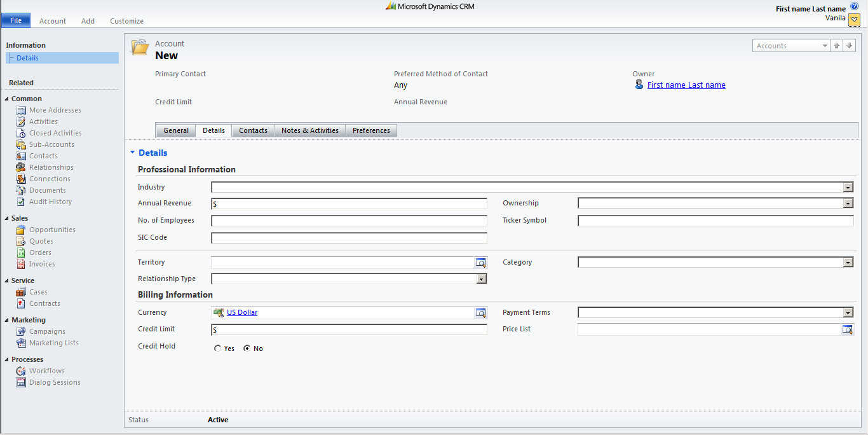Image resolution: width=868 pixels, height=435 pixels.
Task: Open the Opportunities section icon
Action: (20, 230)
